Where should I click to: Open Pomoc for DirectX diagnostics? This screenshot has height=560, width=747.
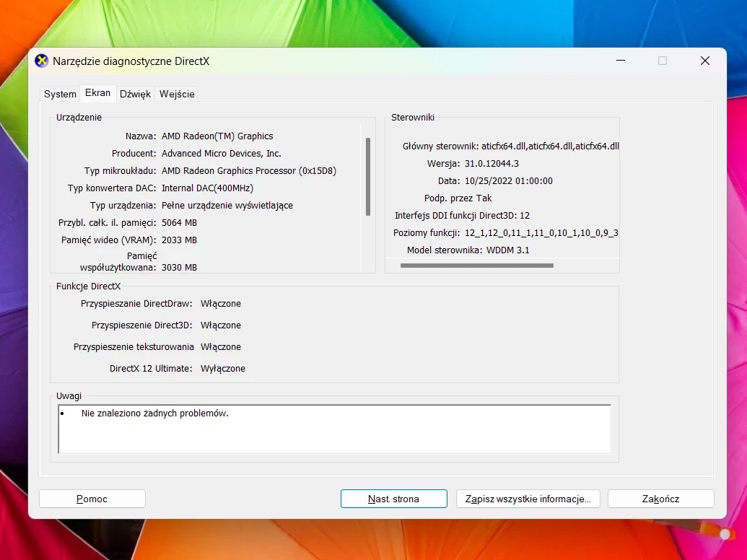(92, 498)
